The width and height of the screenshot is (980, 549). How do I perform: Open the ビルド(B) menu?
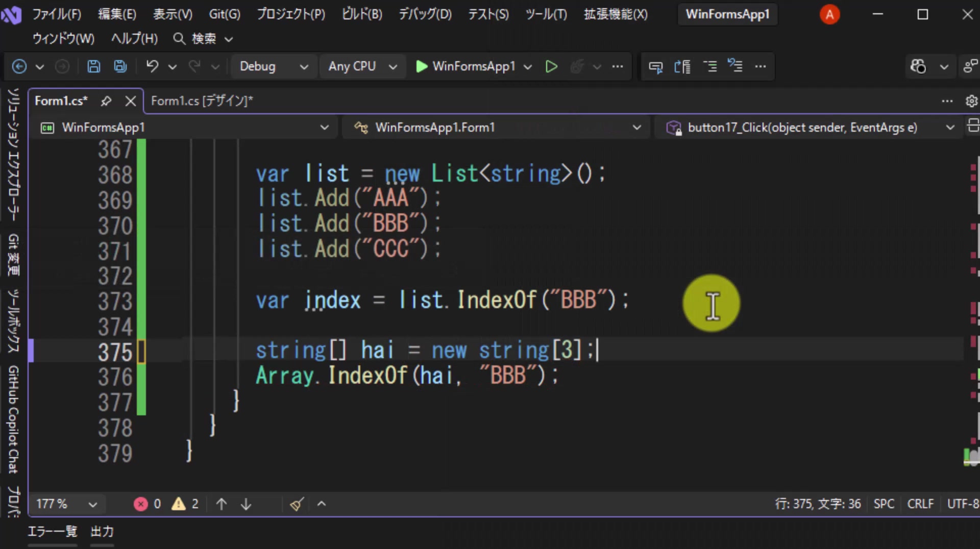click(x=362, y=14)
